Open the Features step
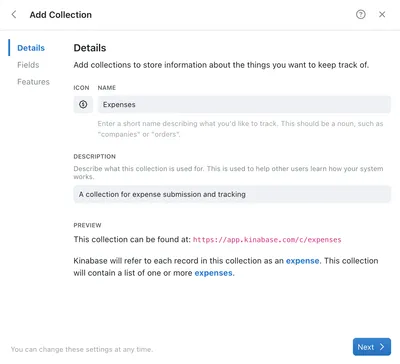This screenshot has height=364, width=400. point(33,82)
